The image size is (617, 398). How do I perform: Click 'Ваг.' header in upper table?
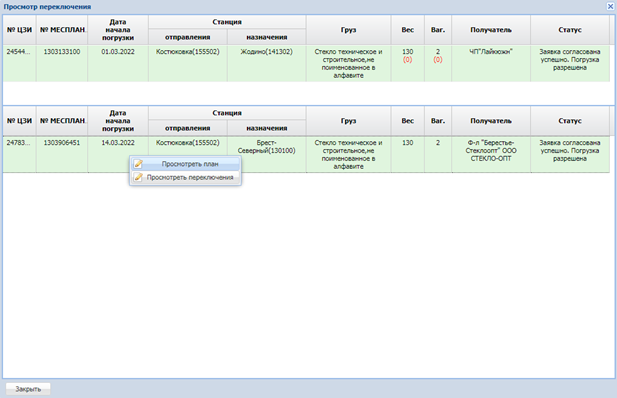438,30
